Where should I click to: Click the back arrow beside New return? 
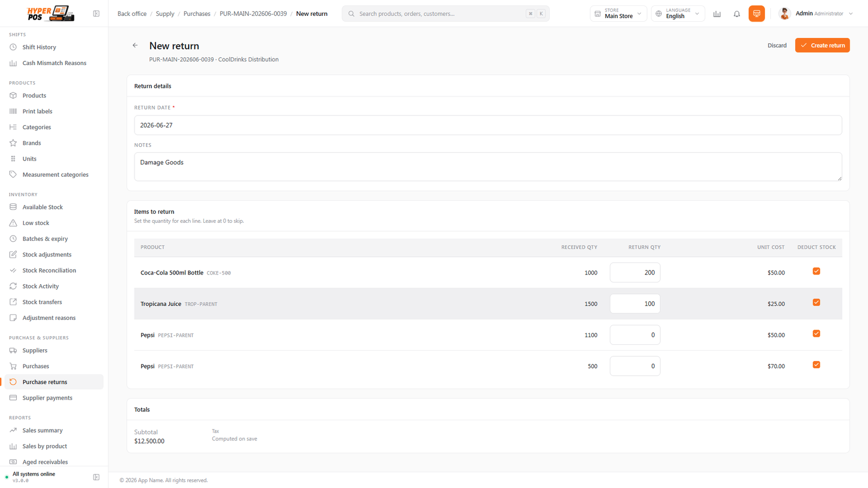(135, 46)
